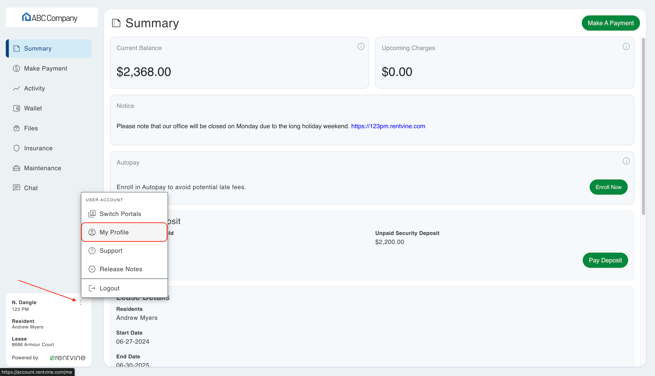Open the Summary navigation item

tap(49, 48)
